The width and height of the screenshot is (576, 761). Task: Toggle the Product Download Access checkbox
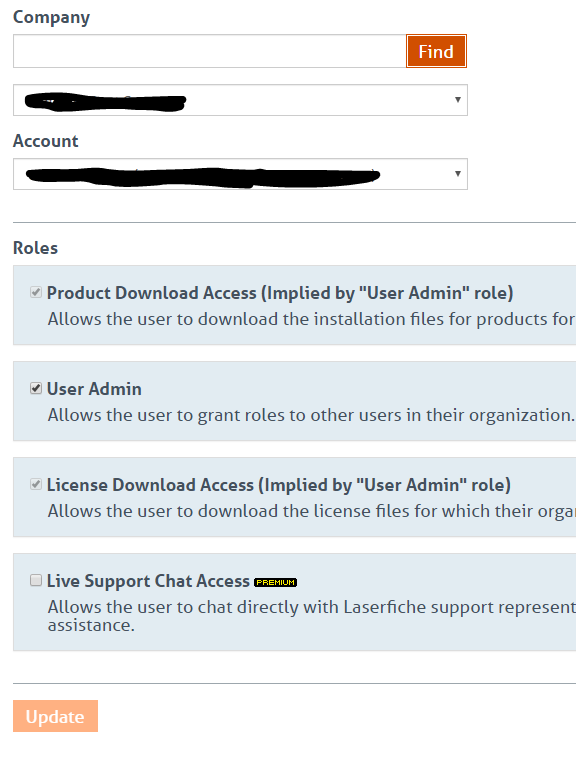[36, 292]
